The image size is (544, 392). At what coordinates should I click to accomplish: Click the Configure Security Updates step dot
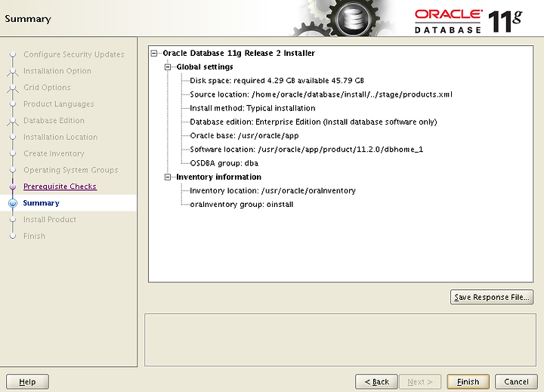pyautogui.click(x=13, y=54)
